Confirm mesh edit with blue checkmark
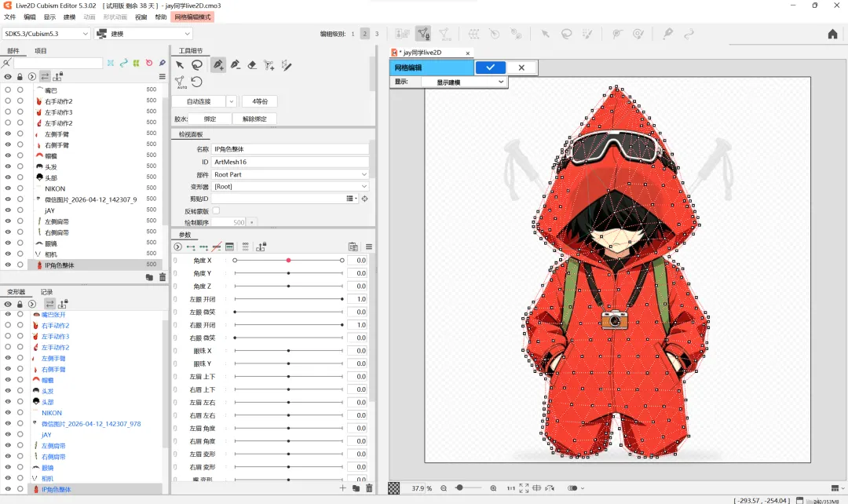 [x=490, y=68]
